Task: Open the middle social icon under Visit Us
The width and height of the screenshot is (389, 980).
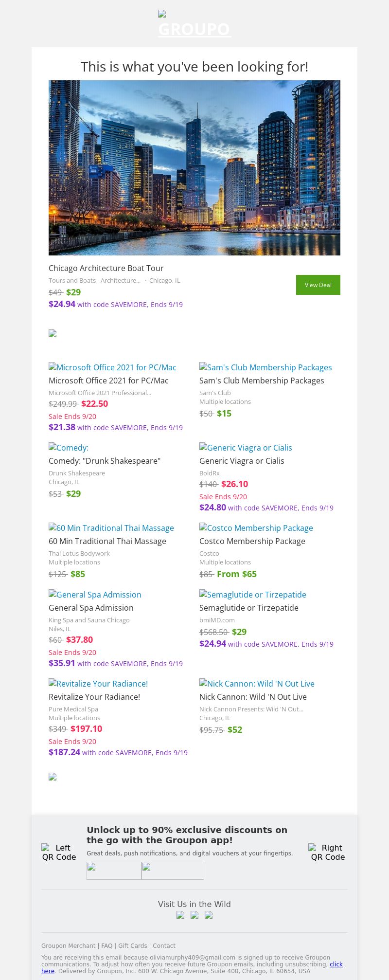Action: point(194,915)
